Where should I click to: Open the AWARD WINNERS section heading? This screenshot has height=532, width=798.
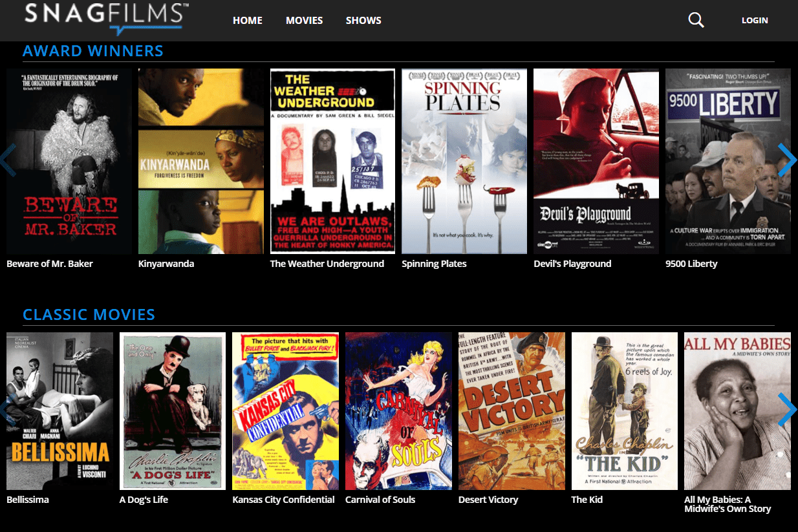(92, 50)
